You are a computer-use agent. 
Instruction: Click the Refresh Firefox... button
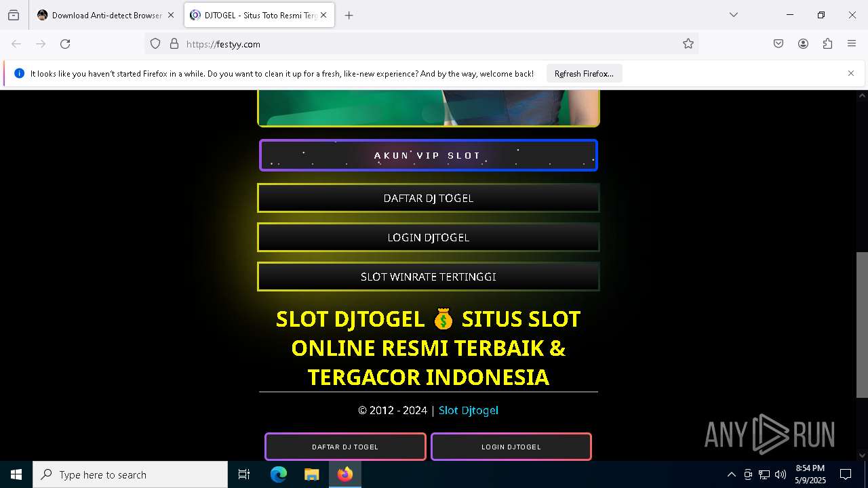[x=584, y=74]
